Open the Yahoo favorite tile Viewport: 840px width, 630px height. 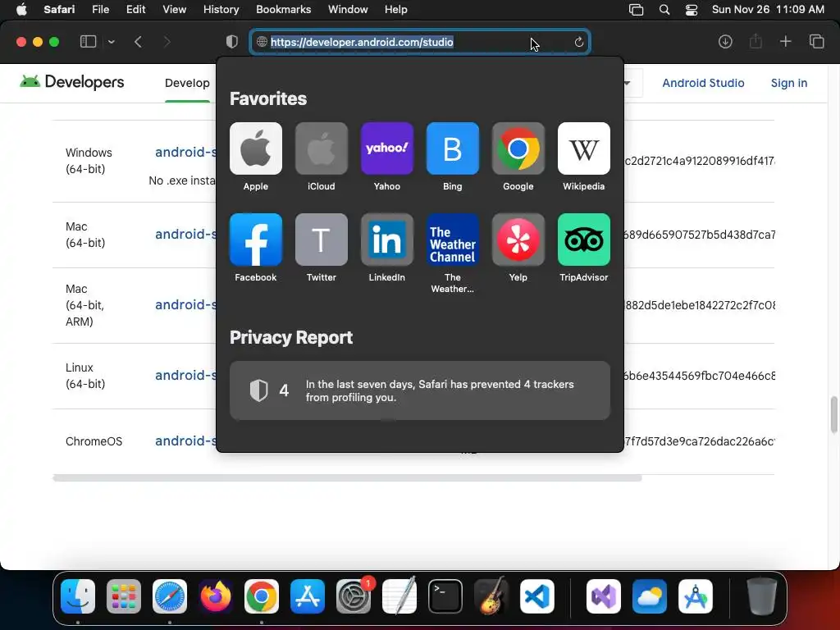(x=387, y=148)
